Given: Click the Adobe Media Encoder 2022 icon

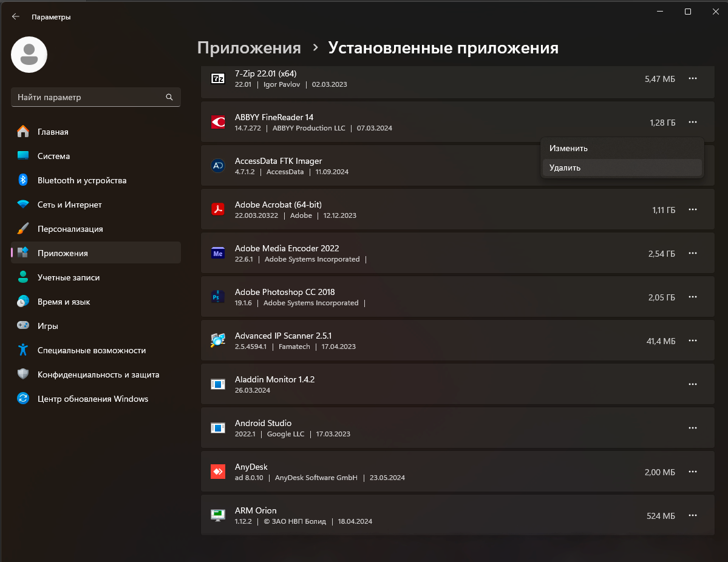Looking at the screenshot, I should tap(218, 253).
